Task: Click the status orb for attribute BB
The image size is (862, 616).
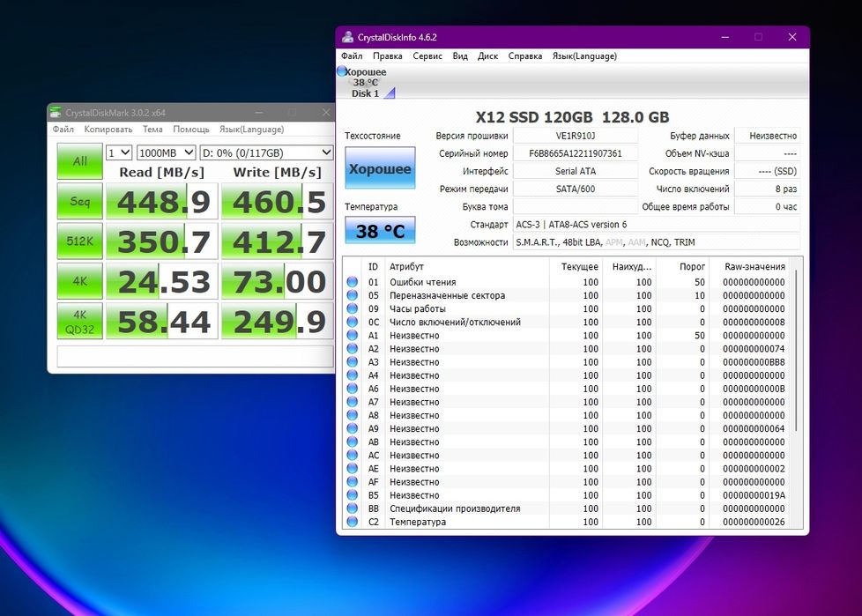Action: [x=353, y=508]
